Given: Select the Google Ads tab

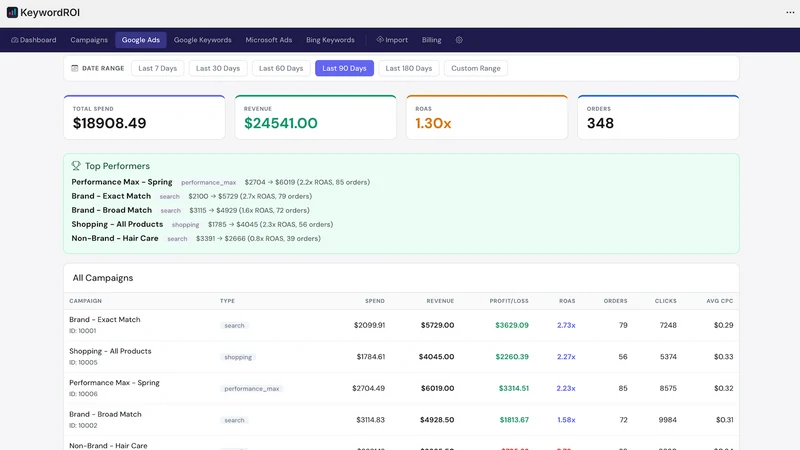Looking at the screenshot, I should pyautogui.click(x=141, y=40).
